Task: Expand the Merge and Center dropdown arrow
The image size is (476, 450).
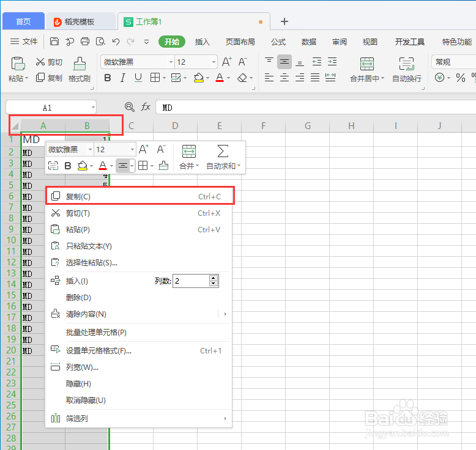Action: click(382, 78)
